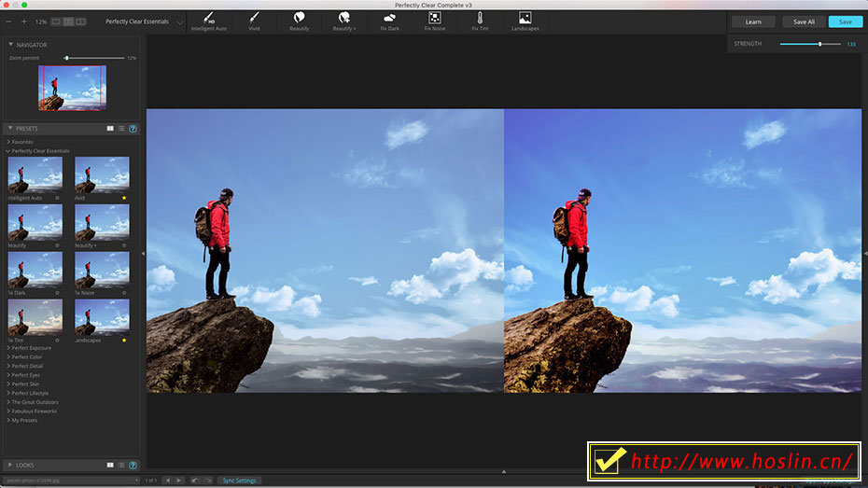
Task: Open Presets panel help icon
Action: [x=133, y=129]
